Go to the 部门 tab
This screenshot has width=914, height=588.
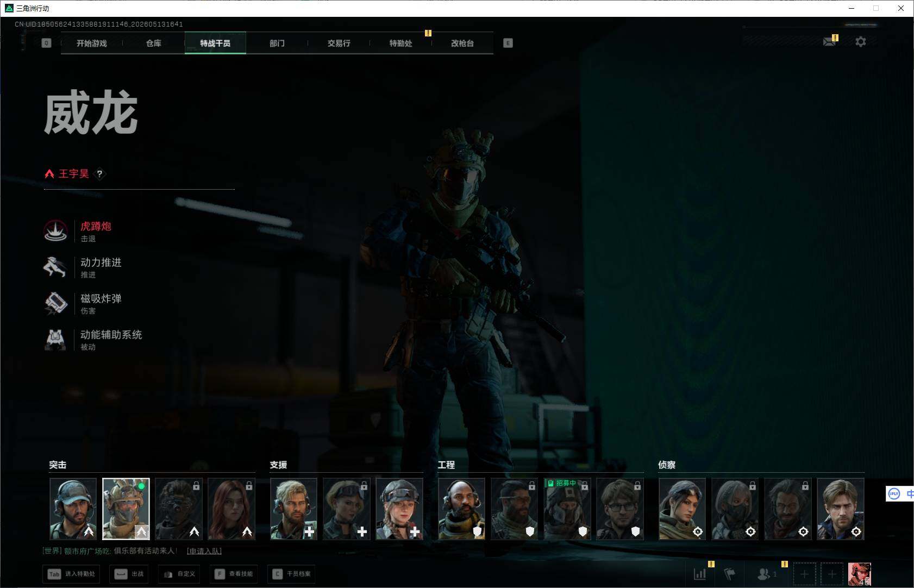(277, 43)
